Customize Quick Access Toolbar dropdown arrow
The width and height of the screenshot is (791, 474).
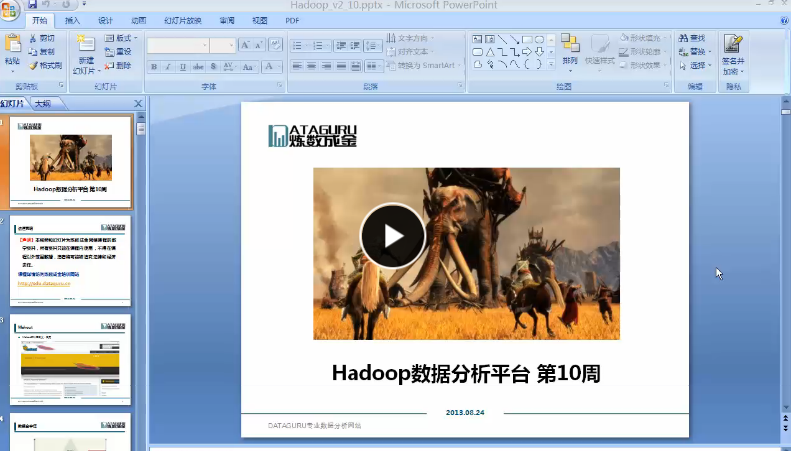pyautogui.click(x=84, y=4)
